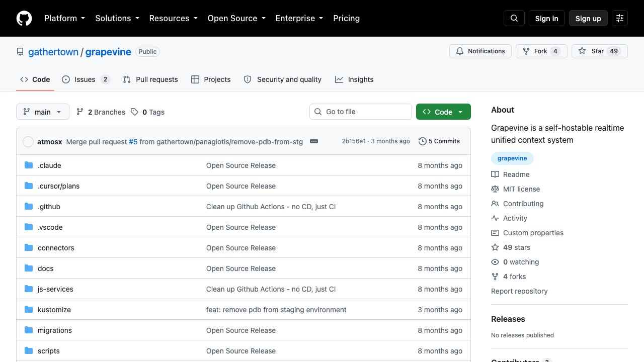This screenshot has height=362, width=644.
Task: Click the folder icon for connectors
Action: 29,247
